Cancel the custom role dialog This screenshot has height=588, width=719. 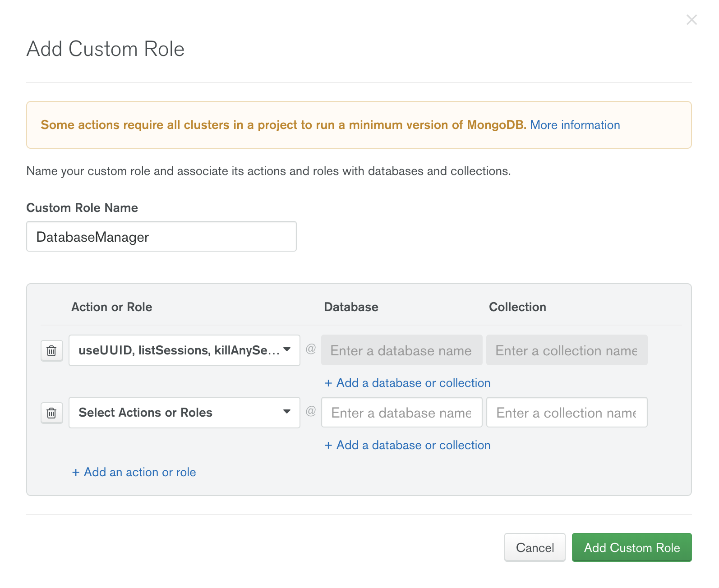[x=535, y=547]
